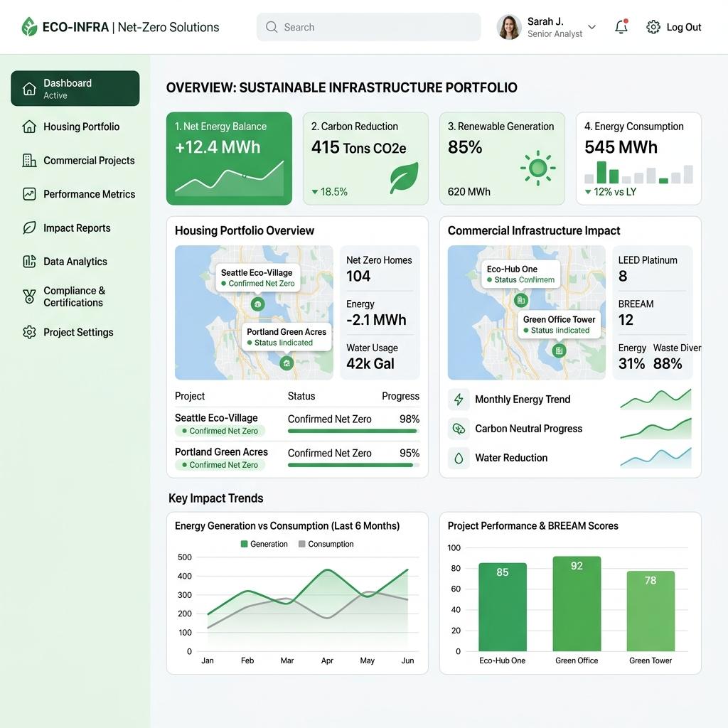Click the Status column header
The height and width of the screenshot is (728, 728).
[x=301, y=396]
